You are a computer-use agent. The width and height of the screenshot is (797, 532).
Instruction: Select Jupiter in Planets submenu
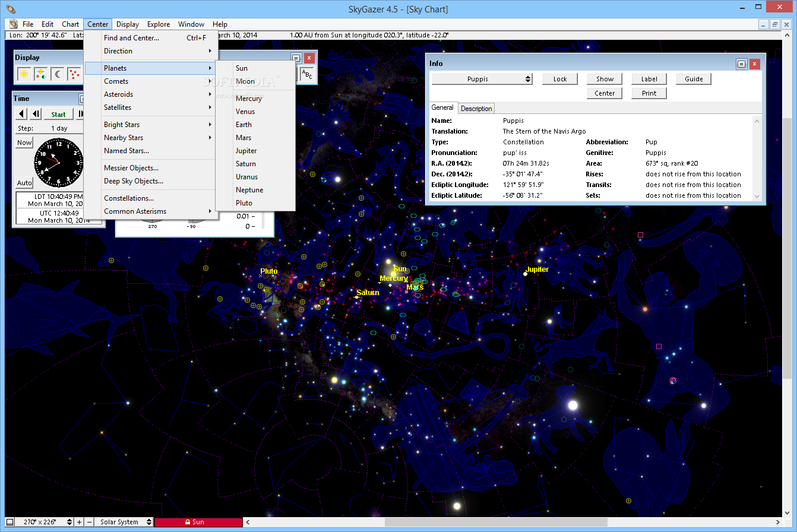(x=255, y=151)
